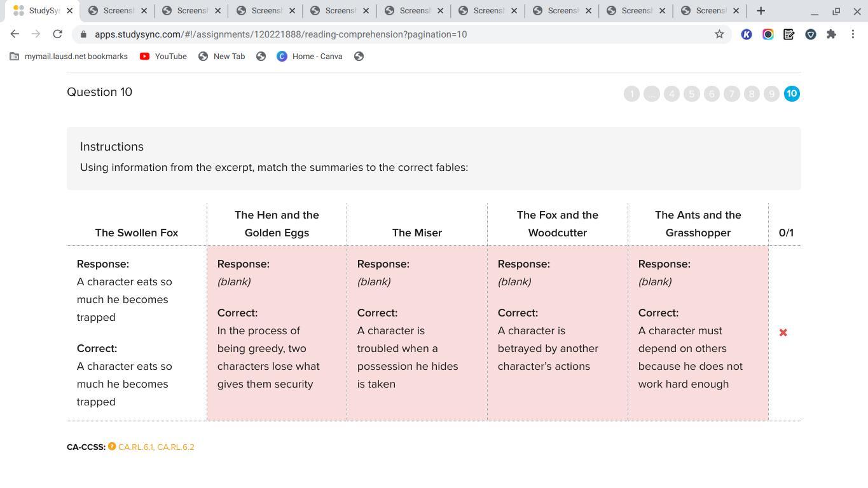This screenshot has width=868, height=488.
Task: Jump to question 1 in pagination
Action: point(631,94)
